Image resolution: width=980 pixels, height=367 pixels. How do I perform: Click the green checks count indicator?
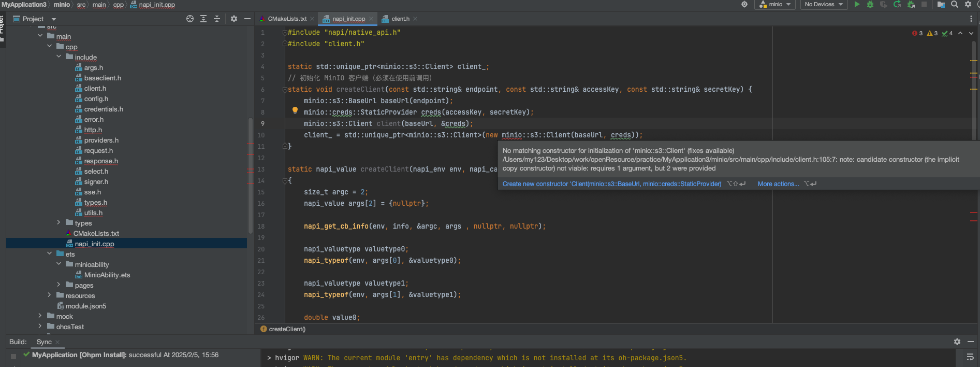(947, 33)
